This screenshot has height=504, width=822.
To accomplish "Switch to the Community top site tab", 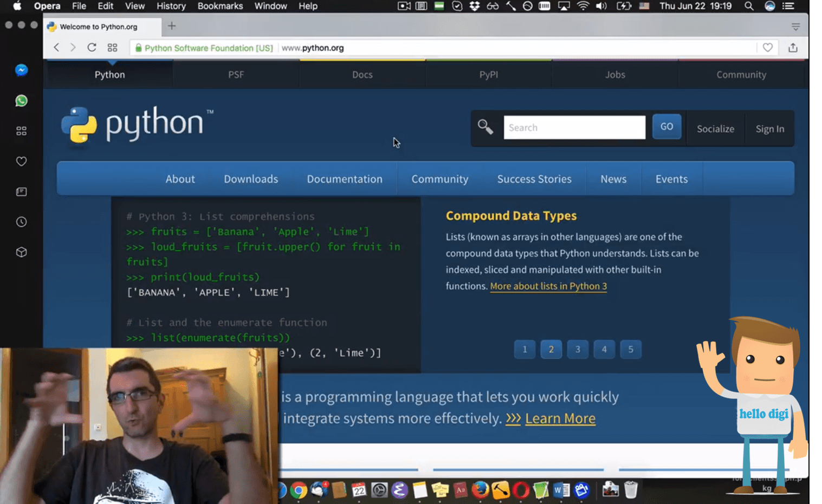I will coord(741,75).
